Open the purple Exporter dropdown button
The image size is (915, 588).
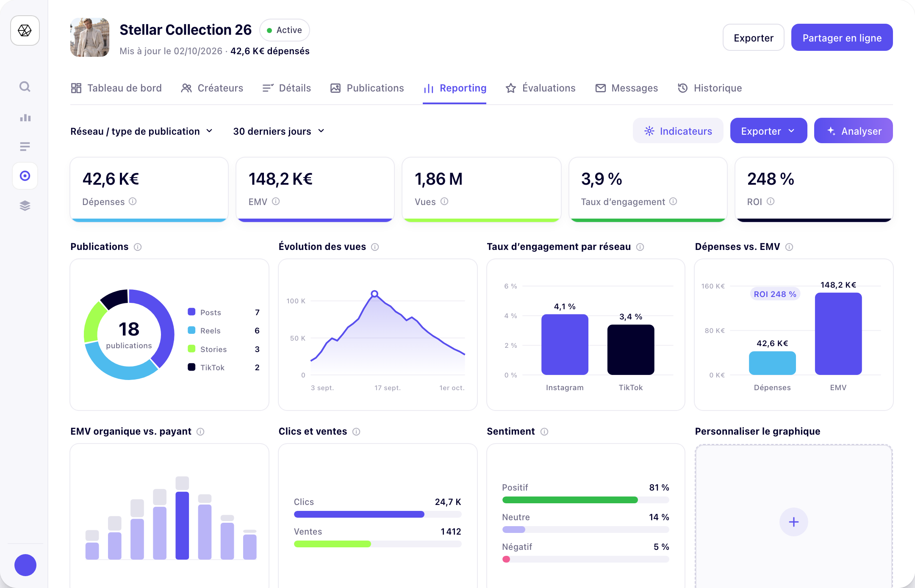[768, 131]
